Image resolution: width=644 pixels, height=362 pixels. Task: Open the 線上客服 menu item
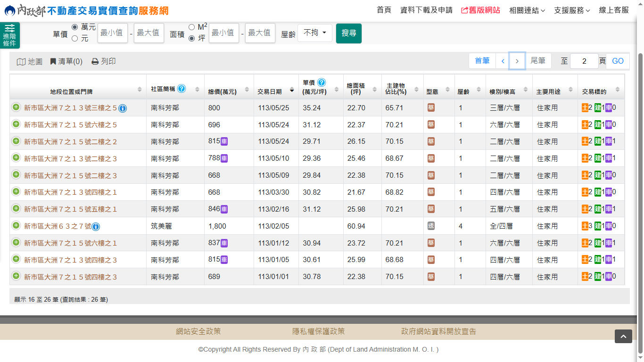point(614,10)
